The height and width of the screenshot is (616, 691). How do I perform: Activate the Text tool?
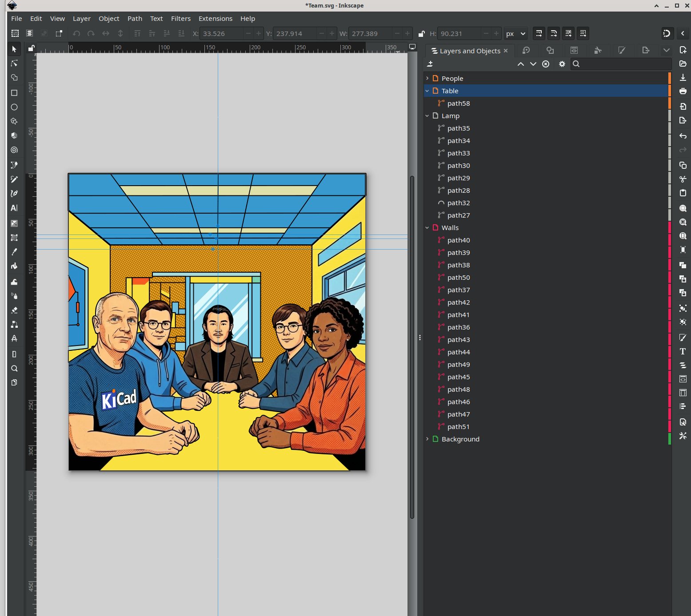14,208
